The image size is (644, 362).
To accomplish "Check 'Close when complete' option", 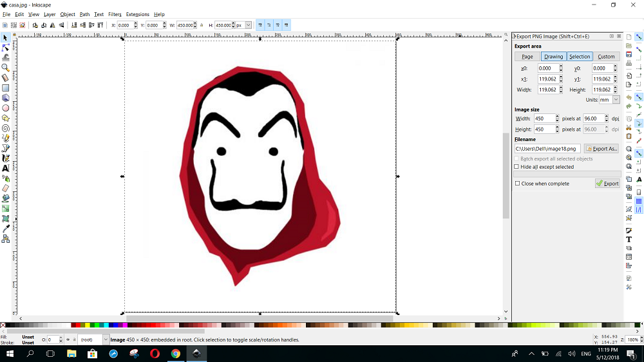I will [x=518, y=184].
